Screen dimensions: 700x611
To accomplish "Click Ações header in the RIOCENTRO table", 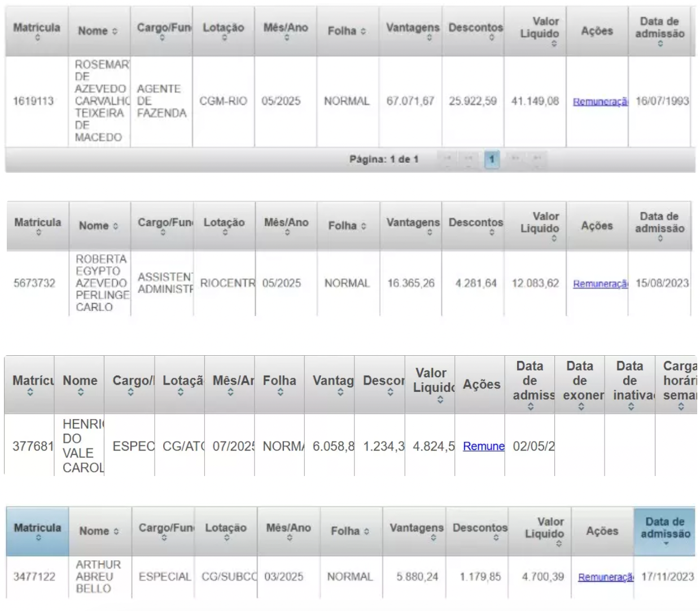I will [x=597, y=226].
